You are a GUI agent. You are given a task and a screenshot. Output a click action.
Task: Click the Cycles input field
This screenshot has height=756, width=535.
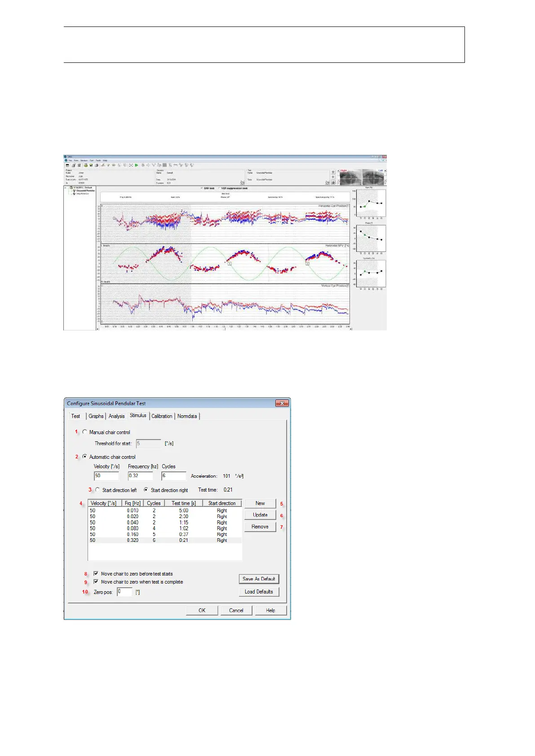(174, 476)
